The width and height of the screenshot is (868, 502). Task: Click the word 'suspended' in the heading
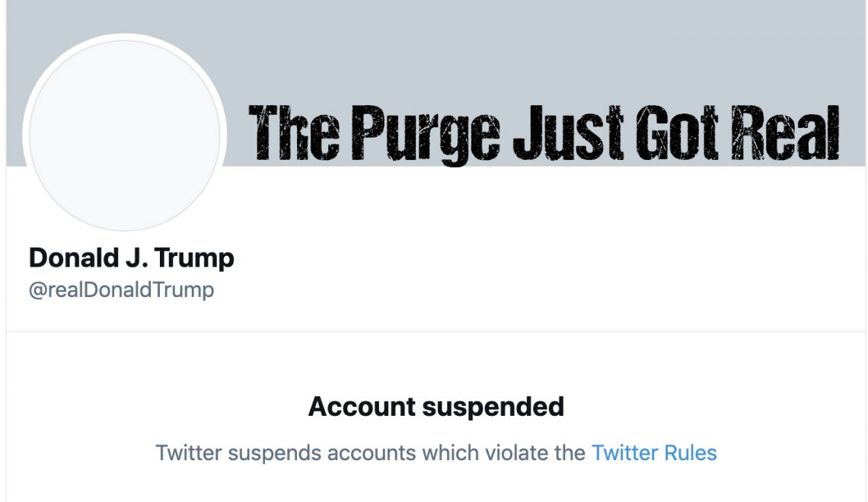click(493, 407)
